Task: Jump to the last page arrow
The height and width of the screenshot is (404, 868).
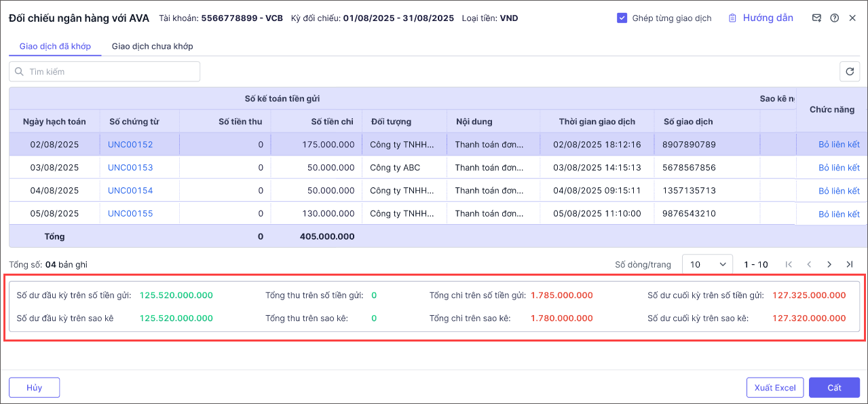Action: click(x=849, y=264)
